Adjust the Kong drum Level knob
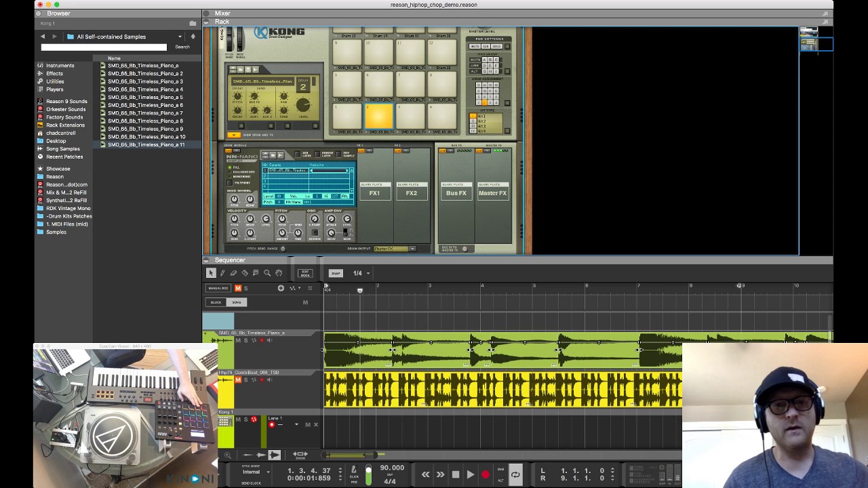868x488 pixels. tap(303, 105)
